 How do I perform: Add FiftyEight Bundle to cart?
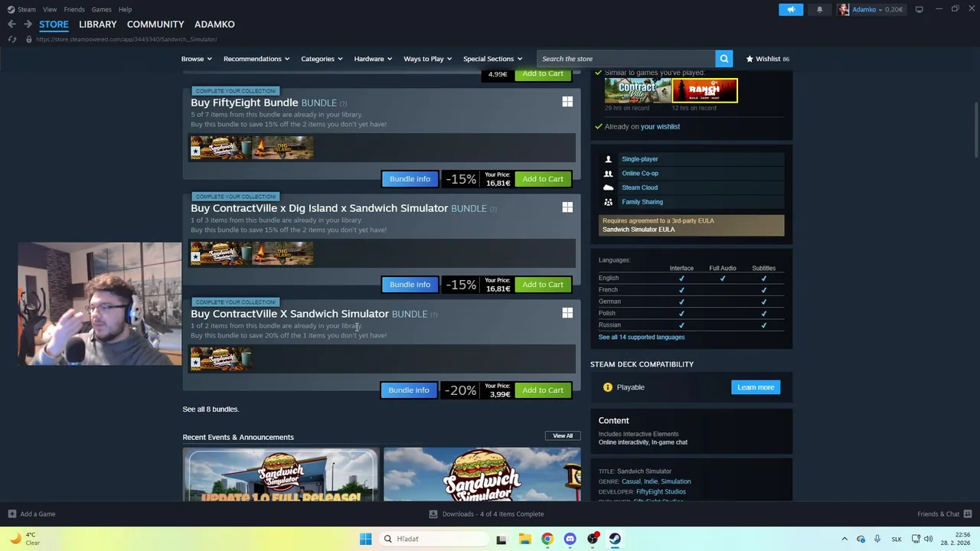(543, 179)
